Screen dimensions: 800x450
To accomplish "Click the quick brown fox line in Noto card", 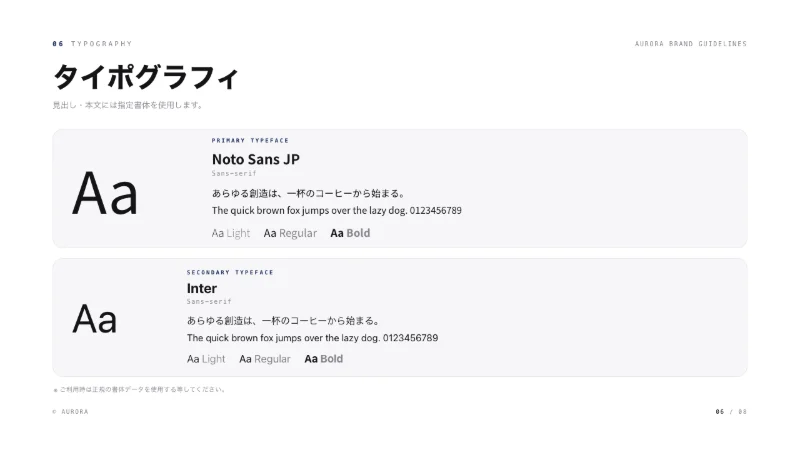I will (x=337, y=210).
